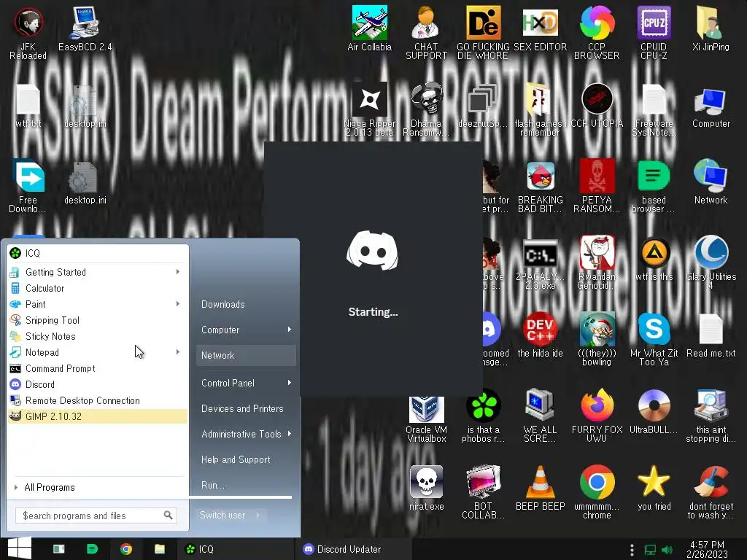Open Devices and Printers
The height and width of the screenshot is (560, 747).
coord(246,408)
